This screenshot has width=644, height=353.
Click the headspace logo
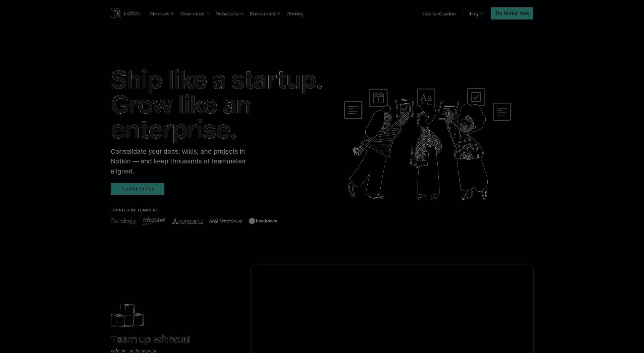coord(263,221)
